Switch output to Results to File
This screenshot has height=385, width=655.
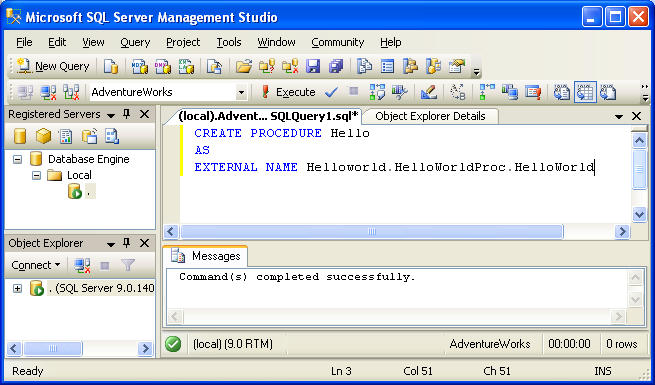pyautogui.click(x=608, y=92)
